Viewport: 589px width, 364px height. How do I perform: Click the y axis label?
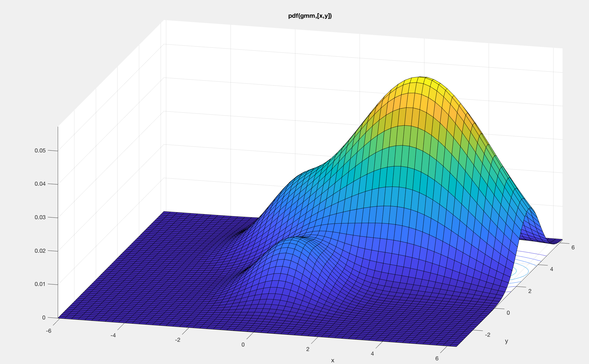(x=506, y=341)
